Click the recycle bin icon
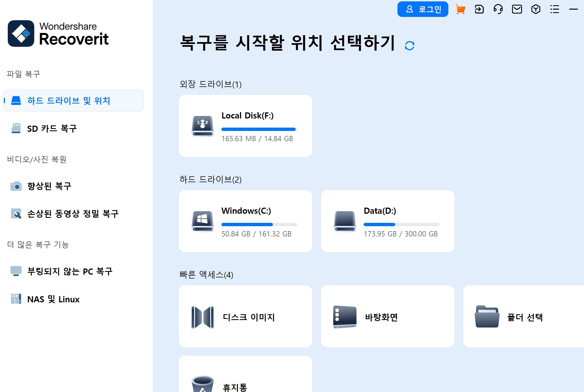The width and height of the screenshot is (584, 392). point(203,384)
